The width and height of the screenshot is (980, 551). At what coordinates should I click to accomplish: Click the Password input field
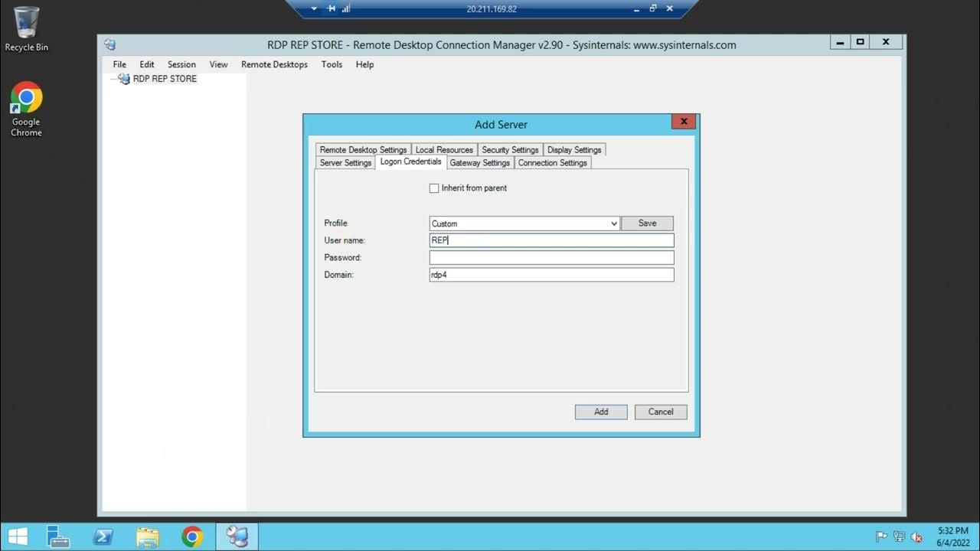pyautogui.click(x=551, y=258)
